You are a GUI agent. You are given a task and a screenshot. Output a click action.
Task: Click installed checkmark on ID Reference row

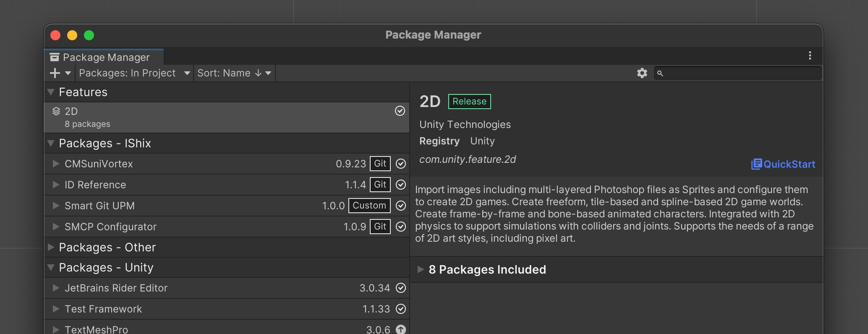[x=401, y=185]
